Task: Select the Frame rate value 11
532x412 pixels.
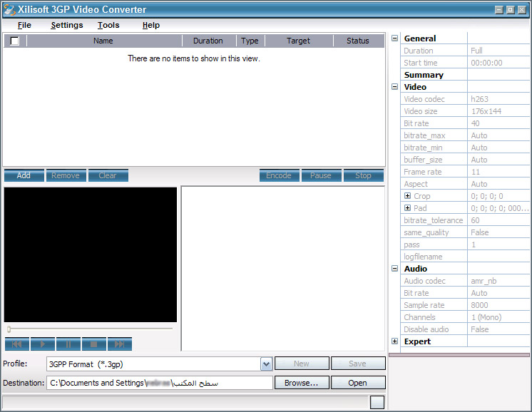Action: point(498,172)
